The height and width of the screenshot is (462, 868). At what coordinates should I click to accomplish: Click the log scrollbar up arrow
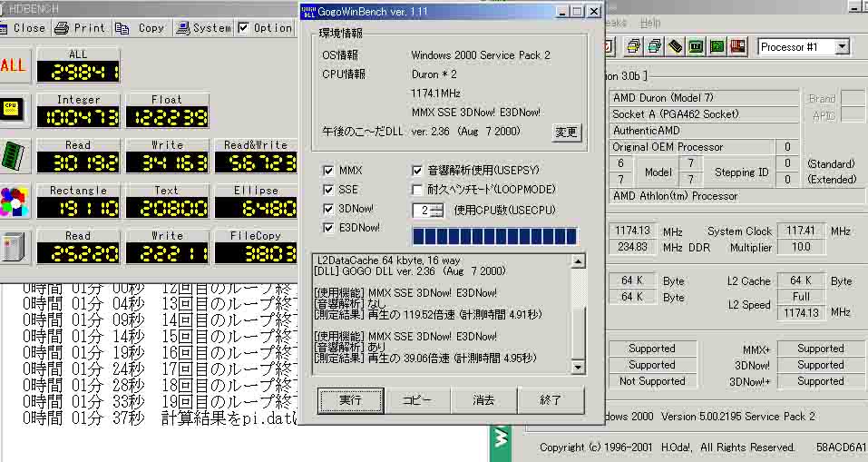(578, 261)
